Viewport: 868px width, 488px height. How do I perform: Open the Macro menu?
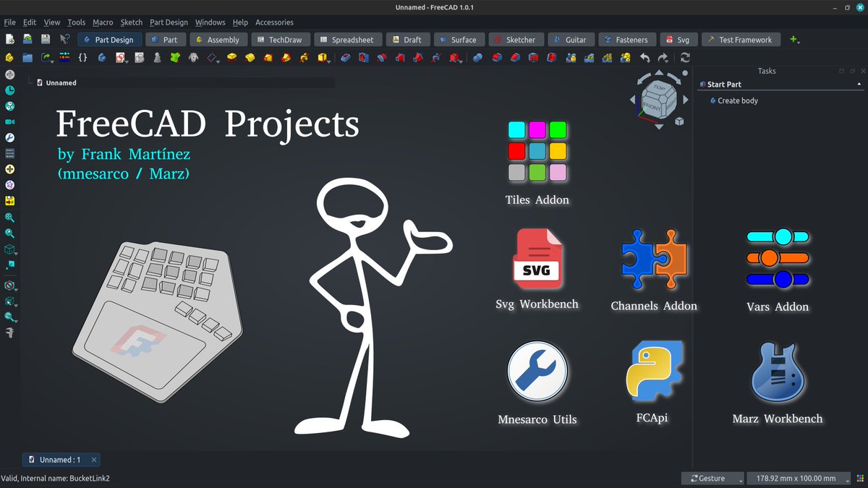pos(103,22)
